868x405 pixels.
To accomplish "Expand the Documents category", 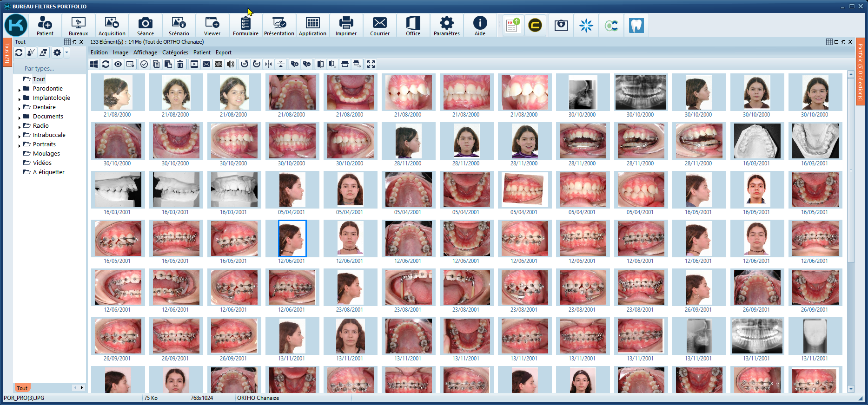I will point(20,118).
